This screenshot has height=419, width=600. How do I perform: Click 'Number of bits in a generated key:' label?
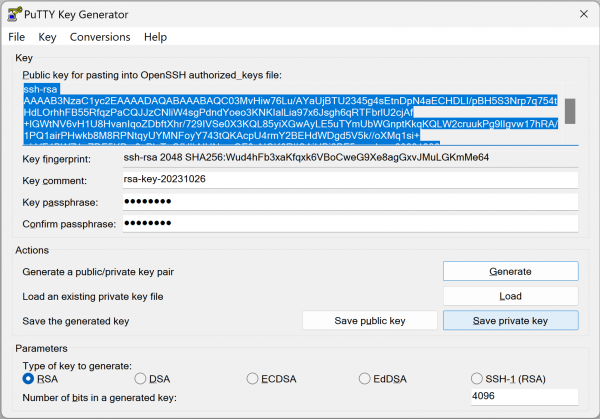[x=99, y=398]
